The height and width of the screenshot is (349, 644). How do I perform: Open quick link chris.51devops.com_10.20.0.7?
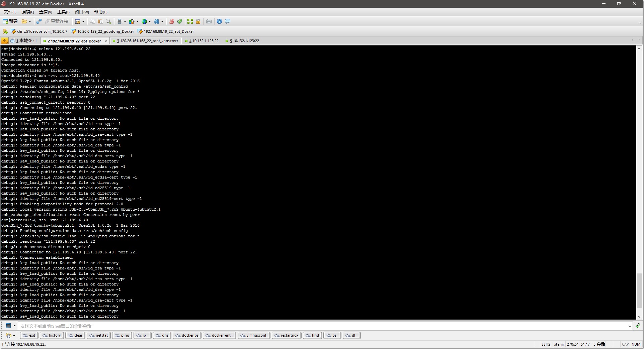pyautogui.click(x=39, y=31)
